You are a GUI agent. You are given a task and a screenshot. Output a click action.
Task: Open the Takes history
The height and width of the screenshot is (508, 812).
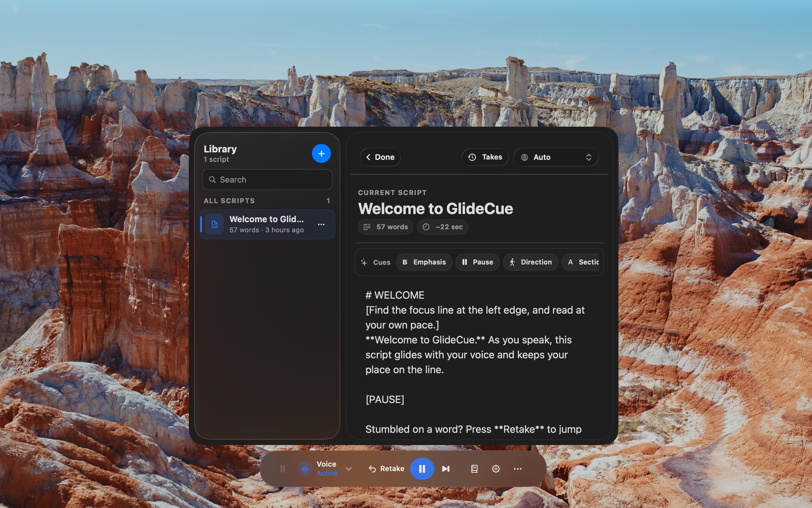485,157
